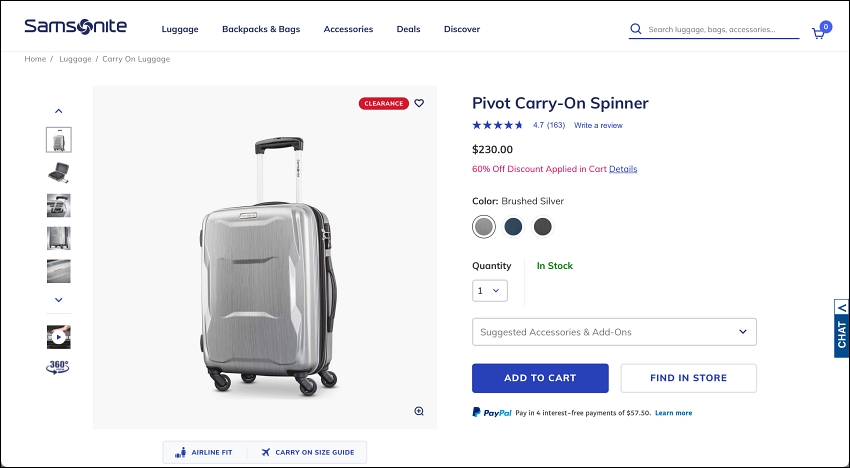Open the Deals menu
This screenshot has height=468, width=850.
click(408, 29)
